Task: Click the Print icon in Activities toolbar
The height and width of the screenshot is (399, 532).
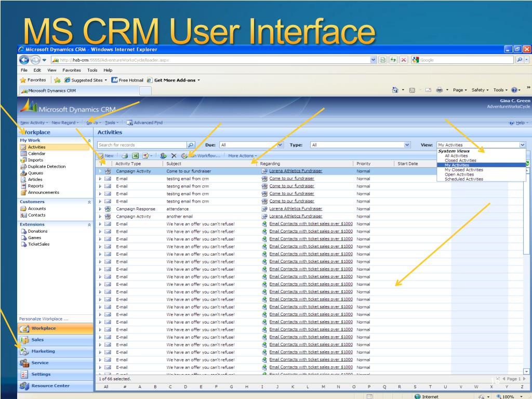Action: pos(125,156)
